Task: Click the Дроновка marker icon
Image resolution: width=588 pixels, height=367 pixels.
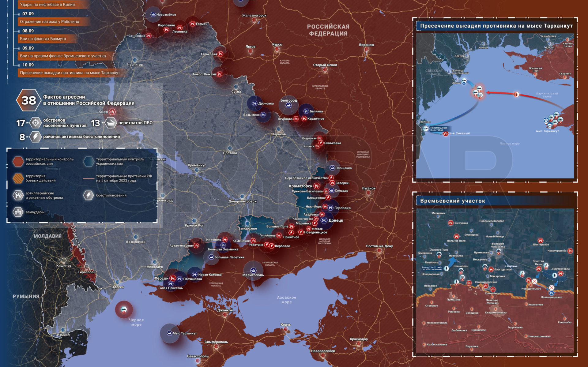Action: point(254,103)
